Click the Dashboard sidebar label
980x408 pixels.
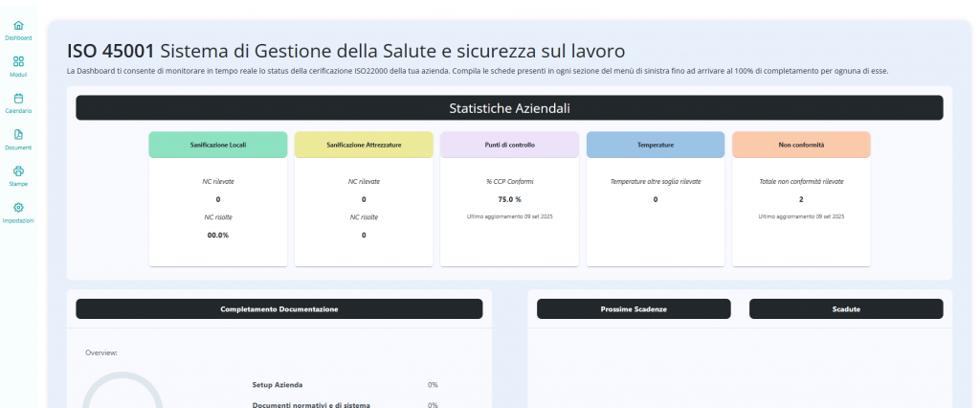pos(18,38)
